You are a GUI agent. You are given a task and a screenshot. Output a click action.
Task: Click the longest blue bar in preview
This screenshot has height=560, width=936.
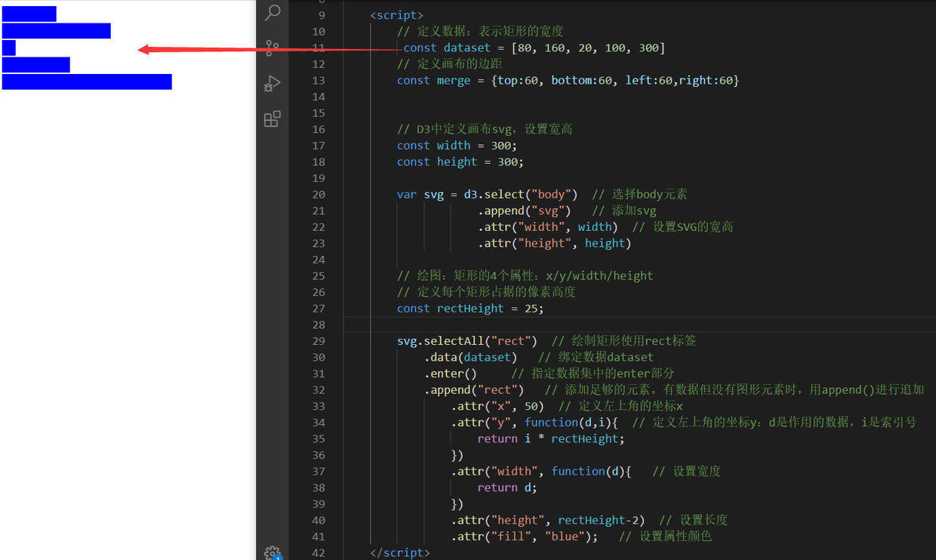87,82
